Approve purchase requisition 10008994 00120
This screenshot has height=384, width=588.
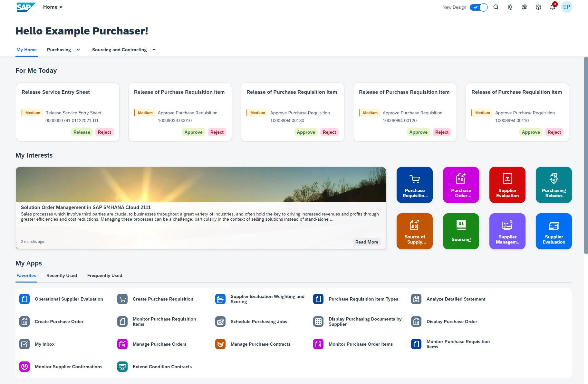(418, 132)
